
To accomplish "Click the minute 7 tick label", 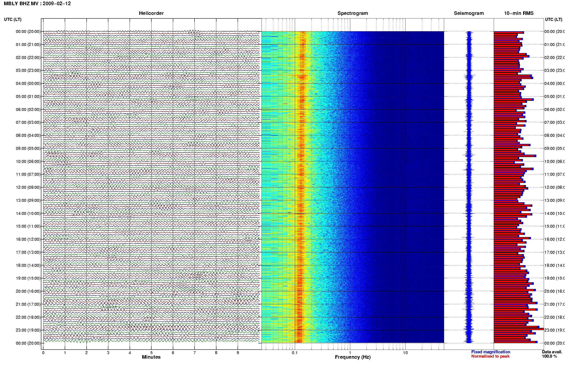I will pos(195,353).
